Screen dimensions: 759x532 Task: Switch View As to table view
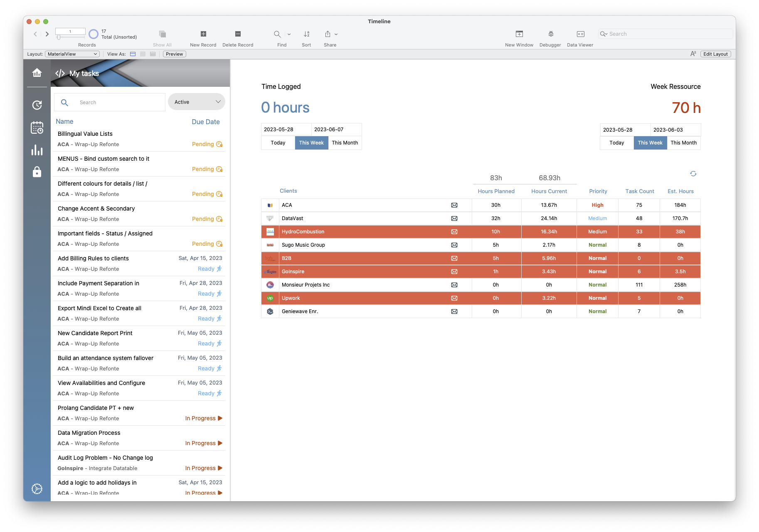pyautogui.click(x=153, y=54)
